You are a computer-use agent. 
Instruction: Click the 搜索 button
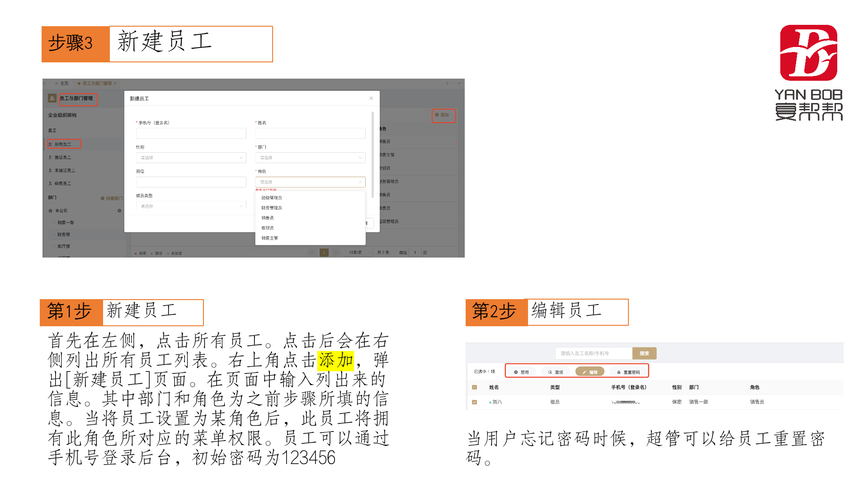pos(644,353)
